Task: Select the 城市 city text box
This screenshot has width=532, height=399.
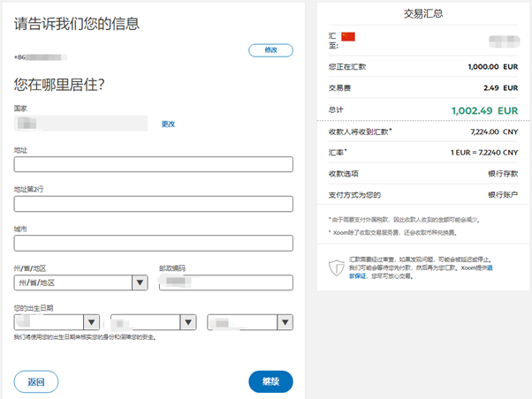Action: pos(153,243)
